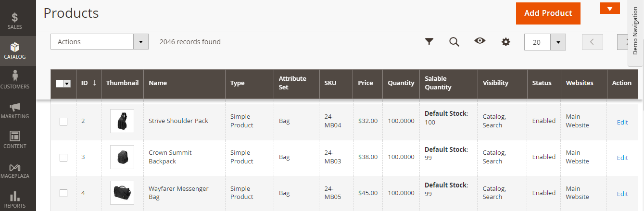Click the SKU 24-MB04 cell

click(333, 121)
